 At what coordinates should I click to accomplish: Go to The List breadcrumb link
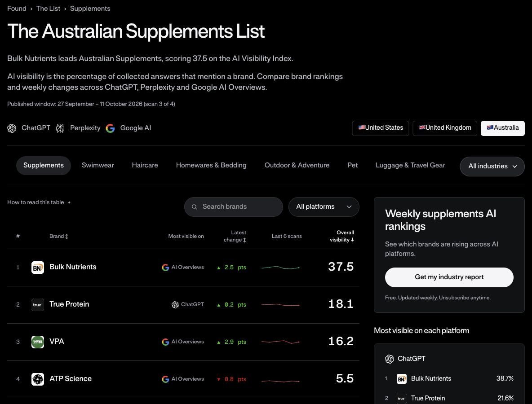point(48,9)
